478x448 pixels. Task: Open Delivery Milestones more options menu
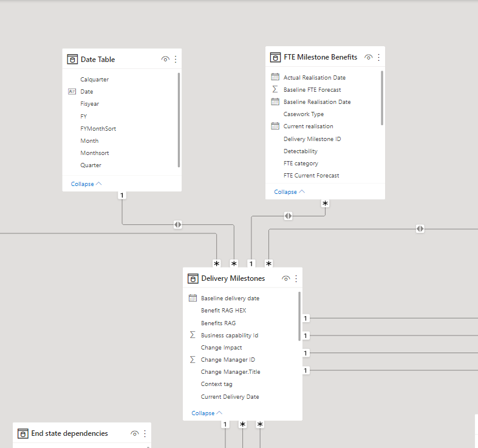(x=296, y=278)
